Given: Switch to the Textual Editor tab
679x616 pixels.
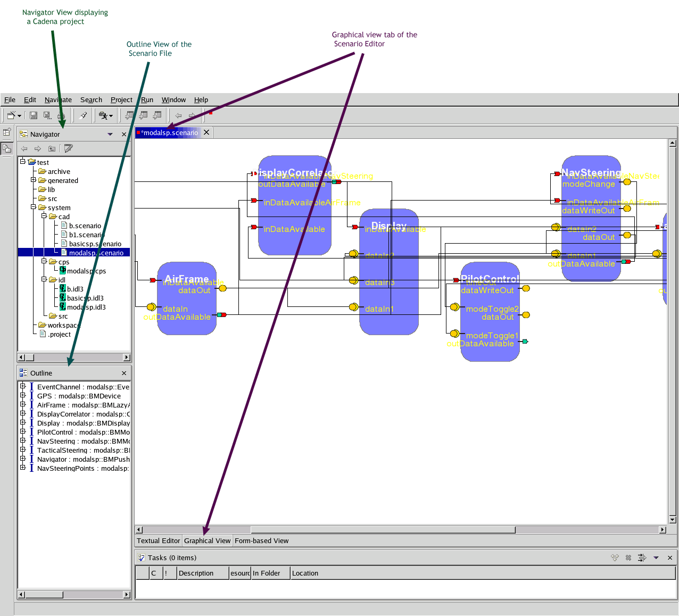Looking at the screenshot, I should tap(158, 541).
